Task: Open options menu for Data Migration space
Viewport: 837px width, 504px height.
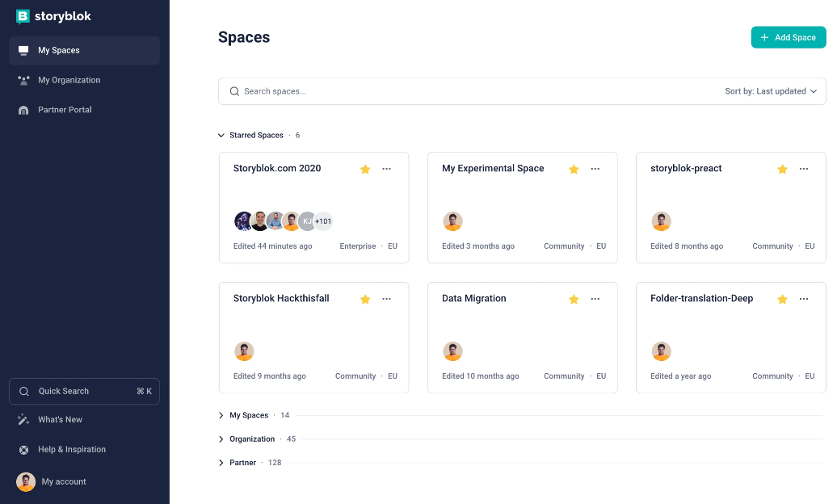Action: [595, 299]
